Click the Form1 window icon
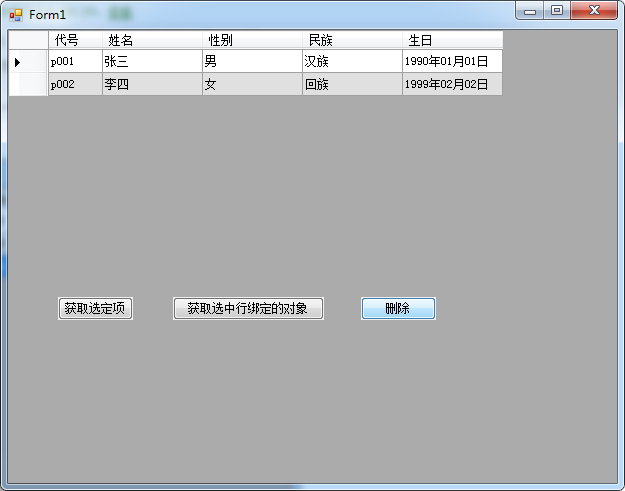 click(x=16, y=15)
